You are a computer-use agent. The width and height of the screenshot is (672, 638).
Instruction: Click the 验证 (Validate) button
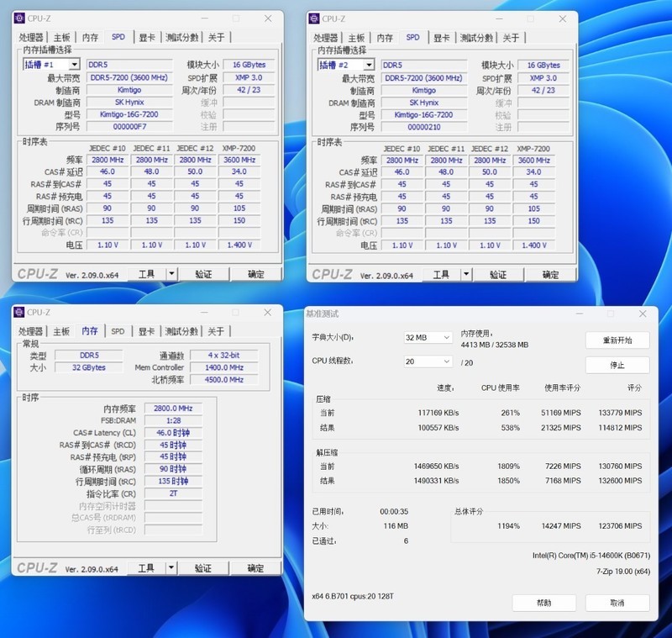pyautogui.click(x=205, y=274)
